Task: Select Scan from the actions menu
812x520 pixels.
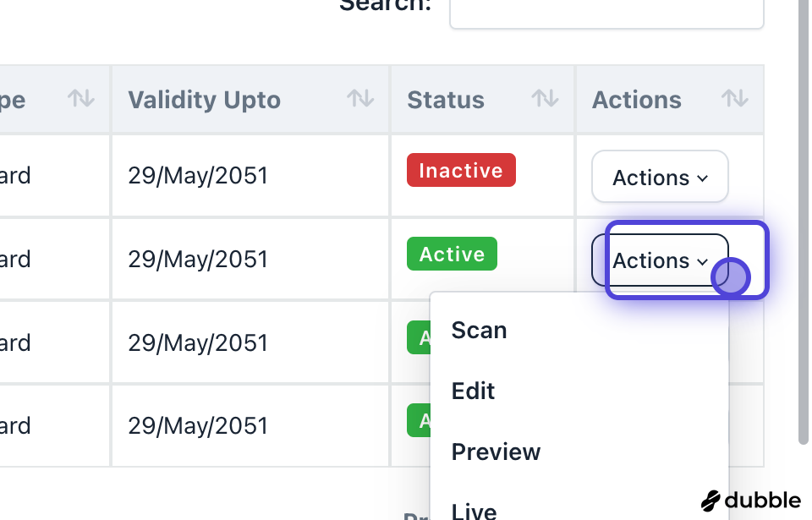Action: pos(480,330)
